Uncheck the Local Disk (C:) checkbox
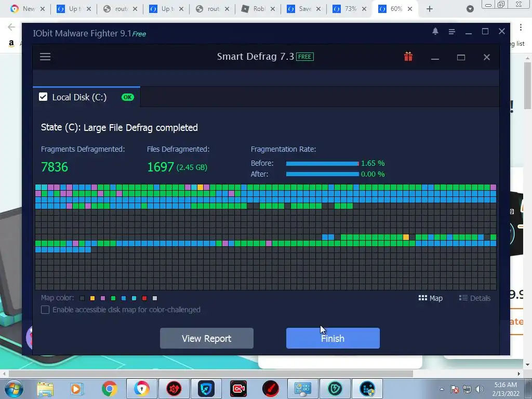The height and width of the screenshot is (399, 532). (x=43, y=97)
